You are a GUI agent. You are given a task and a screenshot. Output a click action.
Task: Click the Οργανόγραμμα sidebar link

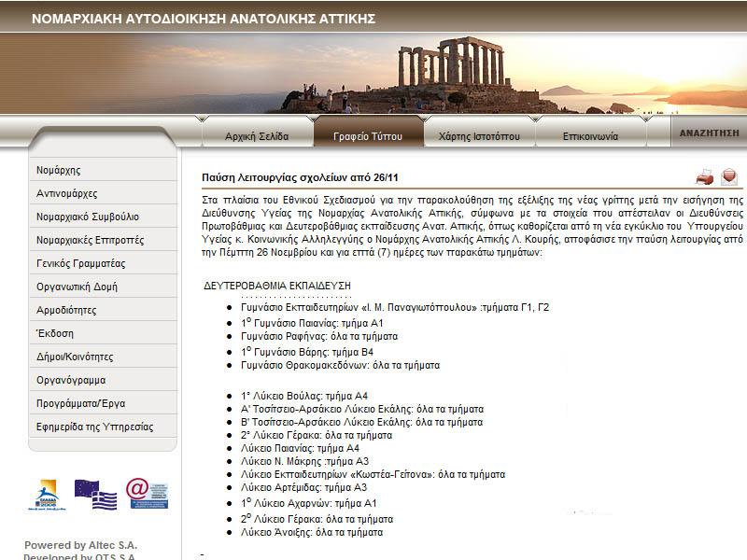click(x=103, y=380)
